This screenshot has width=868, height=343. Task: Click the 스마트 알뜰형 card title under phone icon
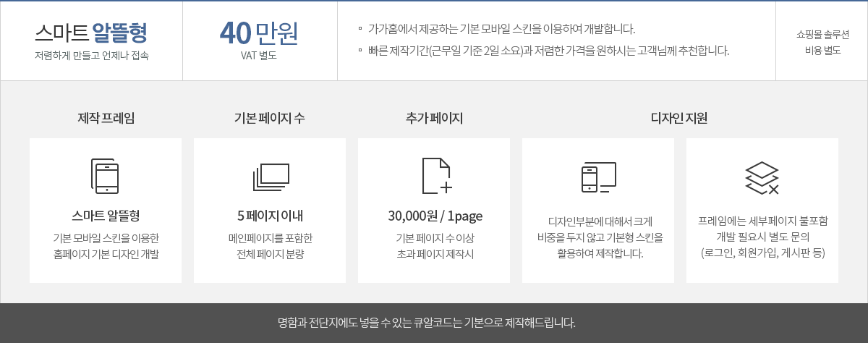[106, 216]
